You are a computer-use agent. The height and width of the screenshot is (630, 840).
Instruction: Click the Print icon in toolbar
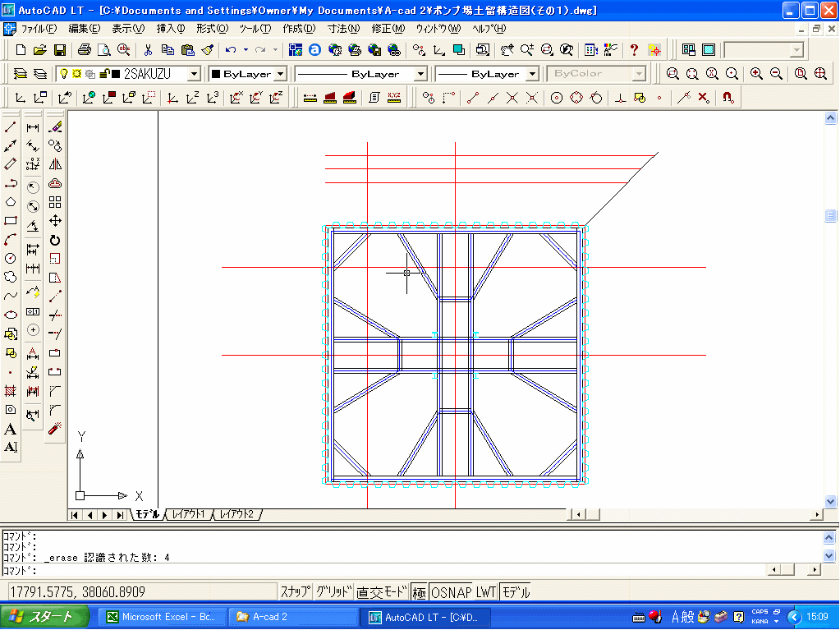(84, 50)
